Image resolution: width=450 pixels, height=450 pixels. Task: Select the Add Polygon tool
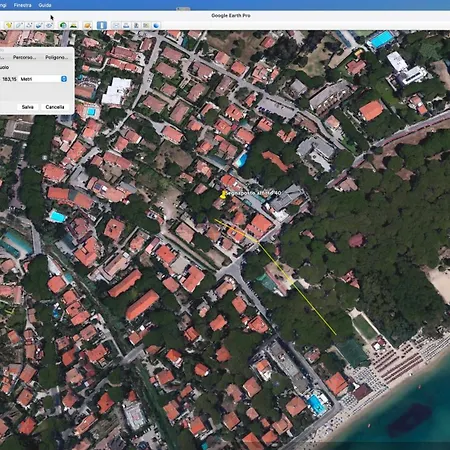point(19,25)
